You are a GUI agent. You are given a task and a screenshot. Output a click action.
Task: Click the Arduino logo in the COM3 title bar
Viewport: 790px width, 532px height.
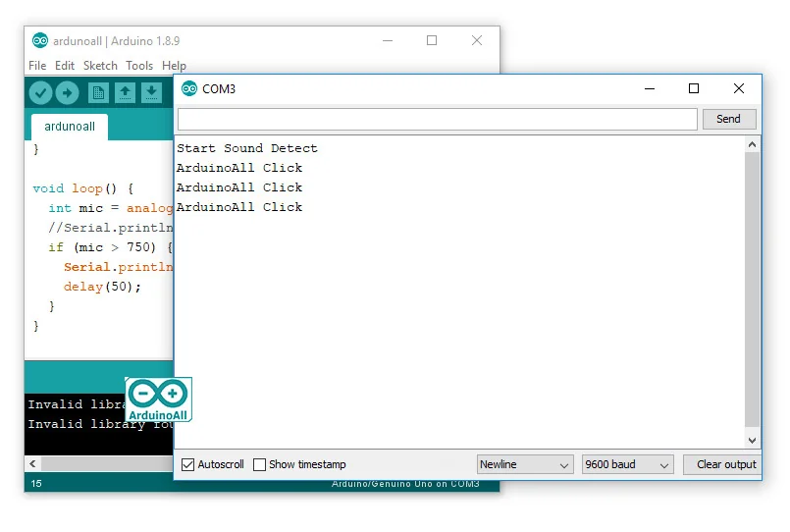pos(189,89)
